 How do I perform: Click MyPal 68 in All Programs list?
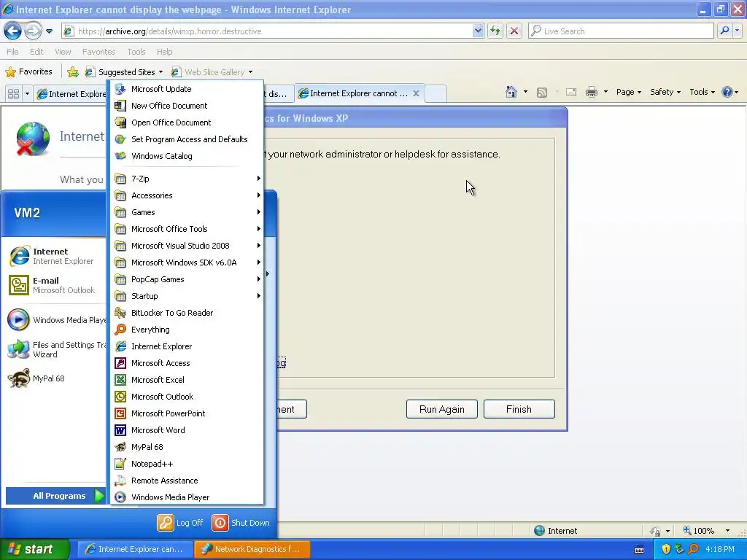click(x=187, y=447)
